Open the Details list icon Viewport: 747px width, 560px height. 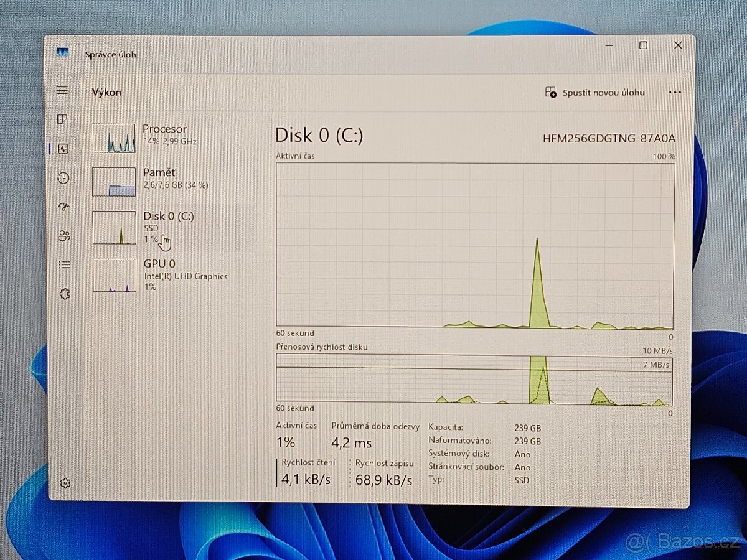coord(63,264)
